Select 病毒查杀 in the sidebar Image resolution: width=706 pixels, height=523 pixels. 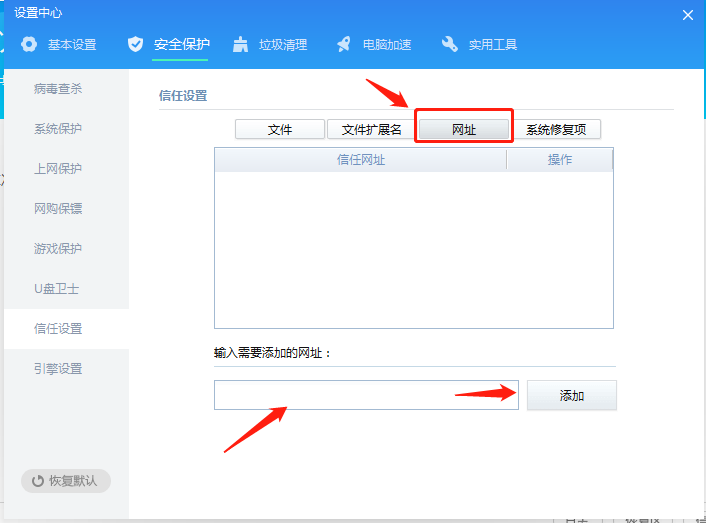[67, 89]
